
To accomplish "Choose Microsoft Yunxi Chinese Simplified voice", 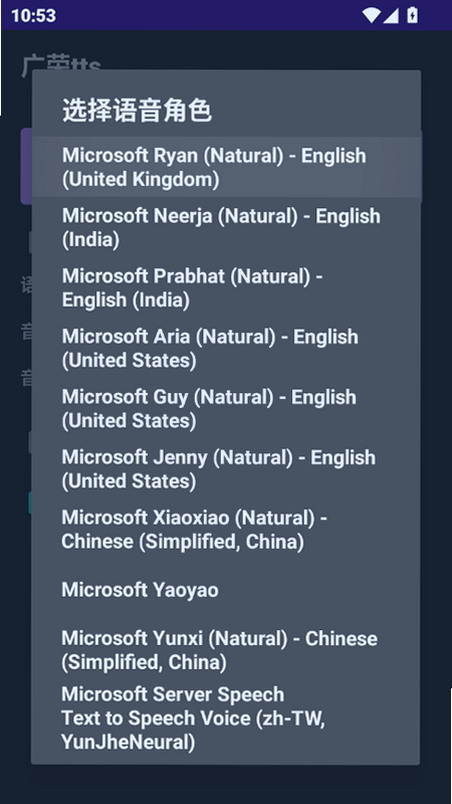I will (226, 650).
